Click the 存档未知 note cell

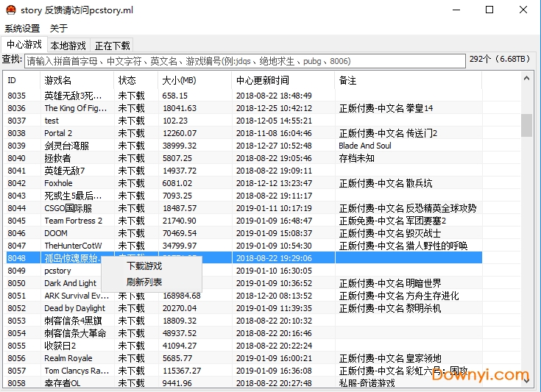(356, 158)
